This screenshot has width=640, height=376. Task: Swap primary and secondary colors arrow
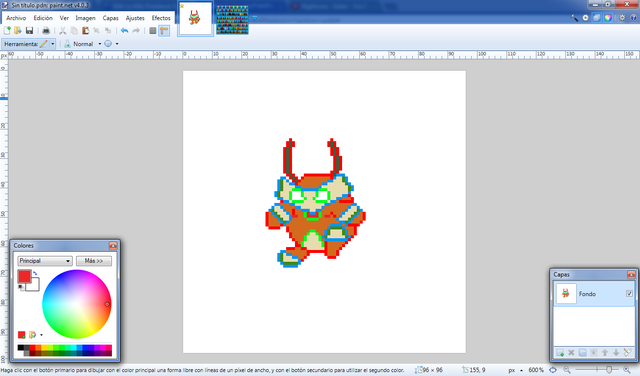pos(36,274)
